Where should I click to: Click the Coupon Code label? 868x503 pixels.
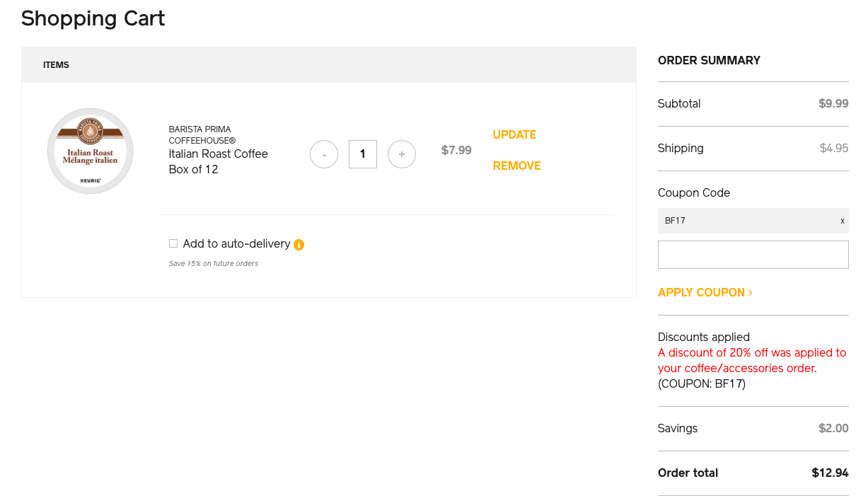click(694, 192)
